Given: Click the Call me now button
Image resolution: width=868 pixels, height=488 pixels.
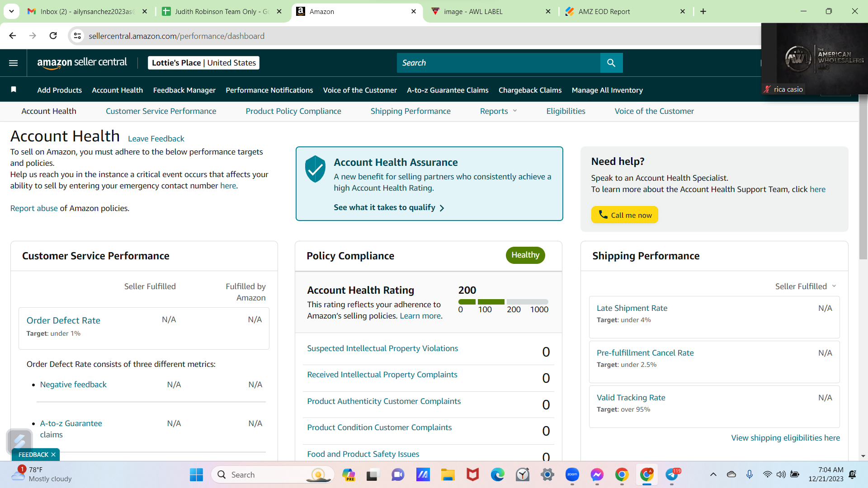Looking at the screenshot, I should pyautogui.click(x=624, y=215).
